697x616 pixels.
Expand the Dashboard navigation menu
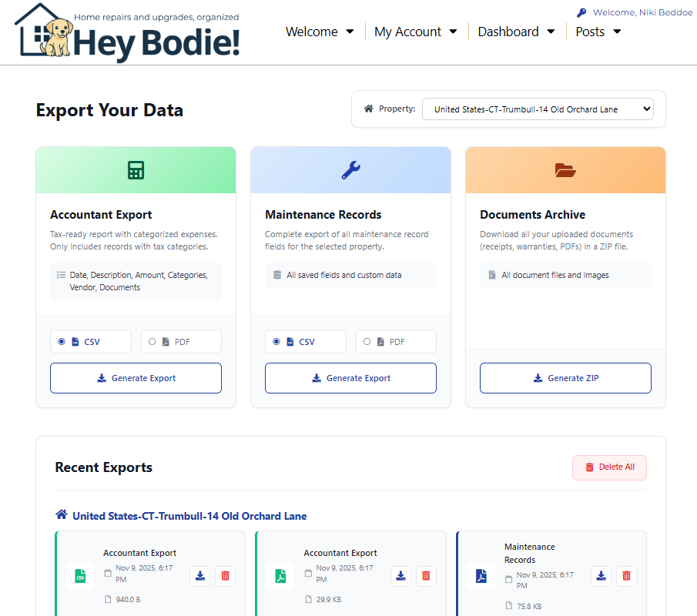click(516, 32)
